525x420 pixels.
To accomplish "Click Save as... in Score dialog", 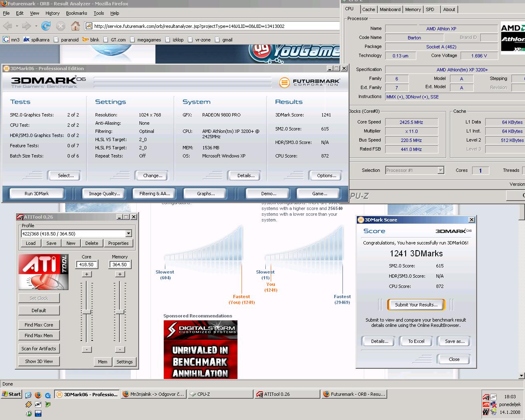I will [x=454, y=341].
